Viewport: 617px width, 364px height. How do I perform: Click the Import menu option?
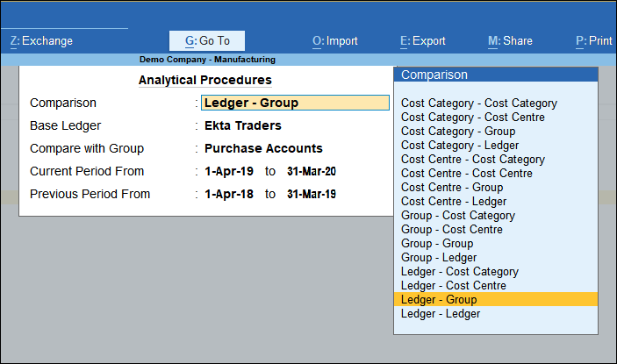coord(335,41)
